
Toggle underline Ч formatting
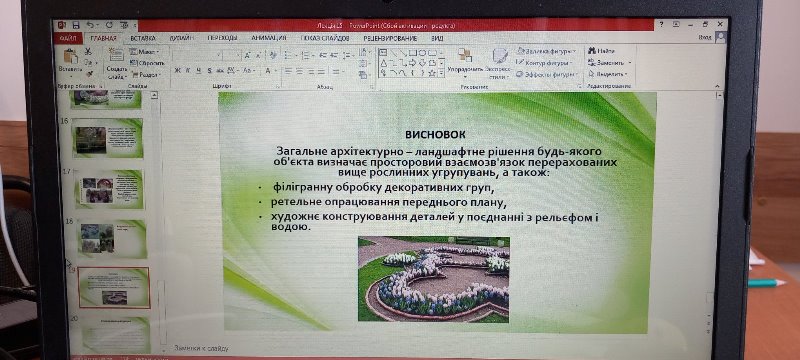(198, 71)
